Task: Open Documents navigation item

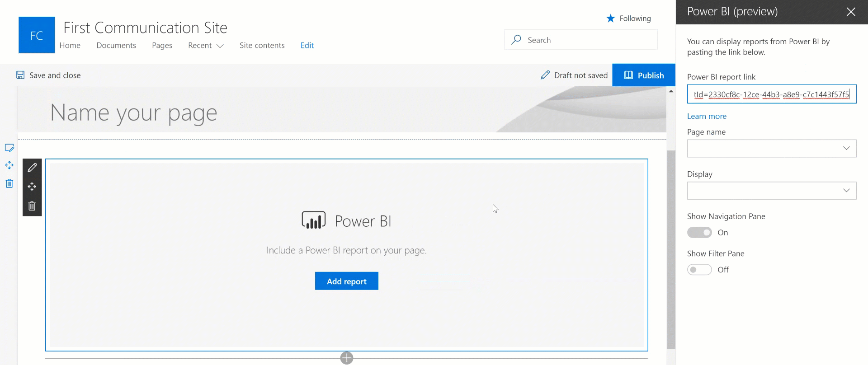Action: tap(116, 45)
